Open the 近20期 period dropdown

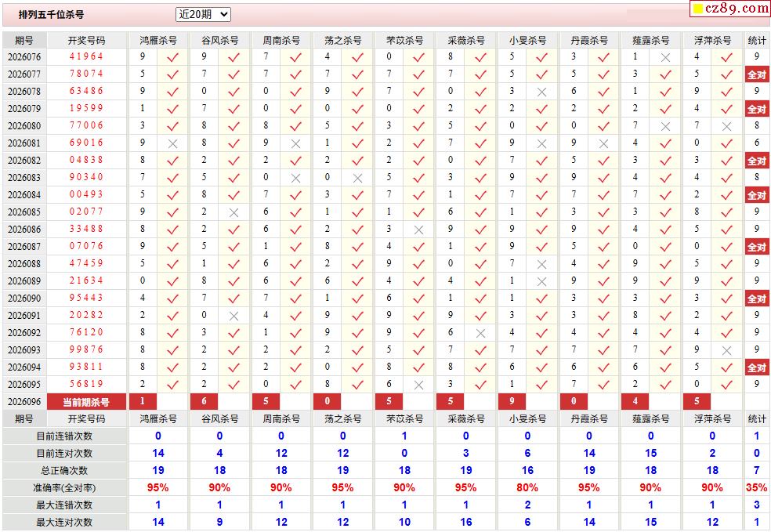[203, 14]
